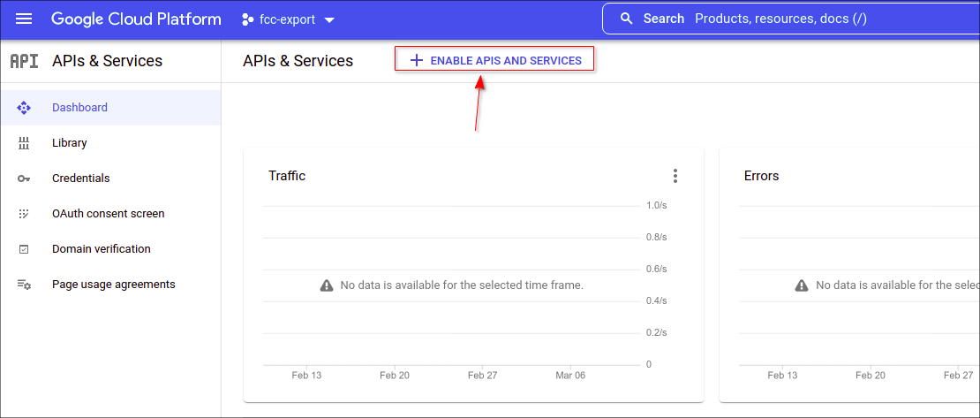This screenshot has width=980, height=418.
Task: Click the project hexagon icon beside fcc-export
Action: pyautogui.click(x=247, y=19)
